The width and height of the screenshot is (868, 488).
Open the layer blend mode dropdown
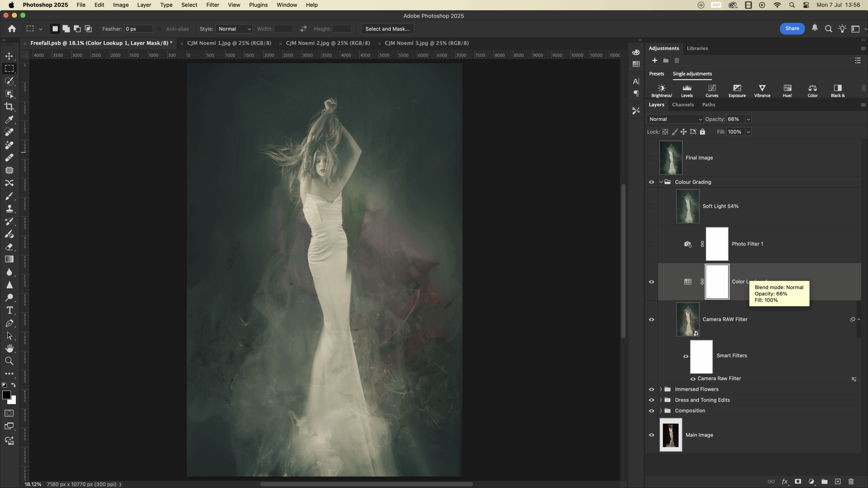pyautogui.click(x=675, y=119)
